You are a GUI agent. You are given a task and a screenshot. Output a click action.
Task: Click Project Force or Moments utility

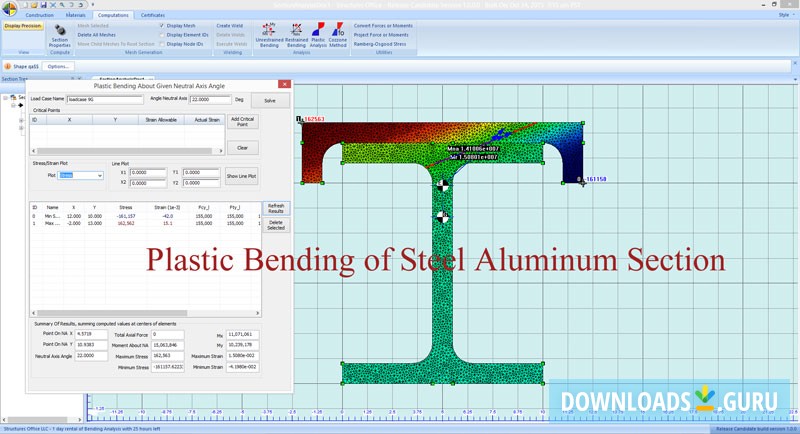coord(381,35)
